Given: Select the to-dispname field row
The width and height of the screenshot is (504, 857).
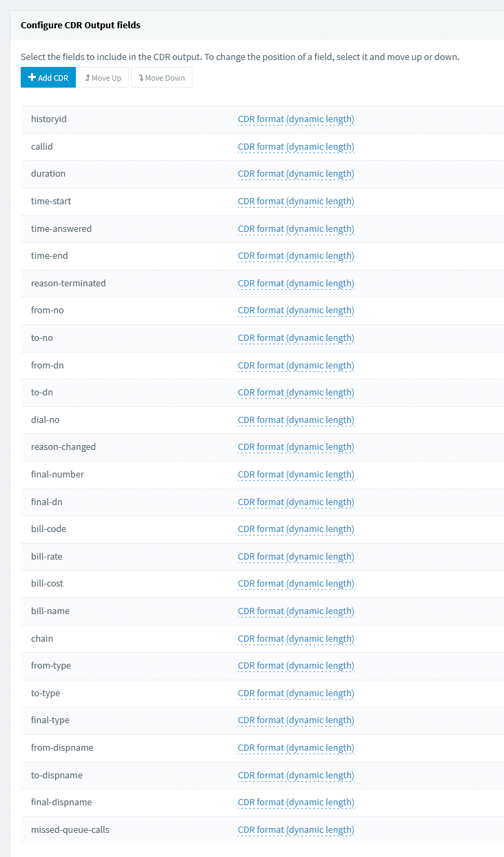Looking at the screenshot, I should pos(57,776).
